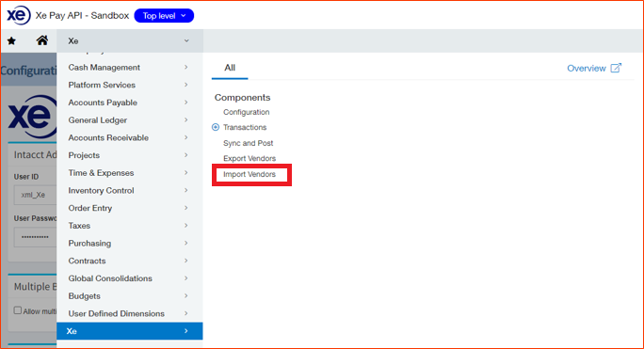644x349 pixels.
Task: Click the arrow on highlighted Xe menu item
Action: [x=186, y=331]
